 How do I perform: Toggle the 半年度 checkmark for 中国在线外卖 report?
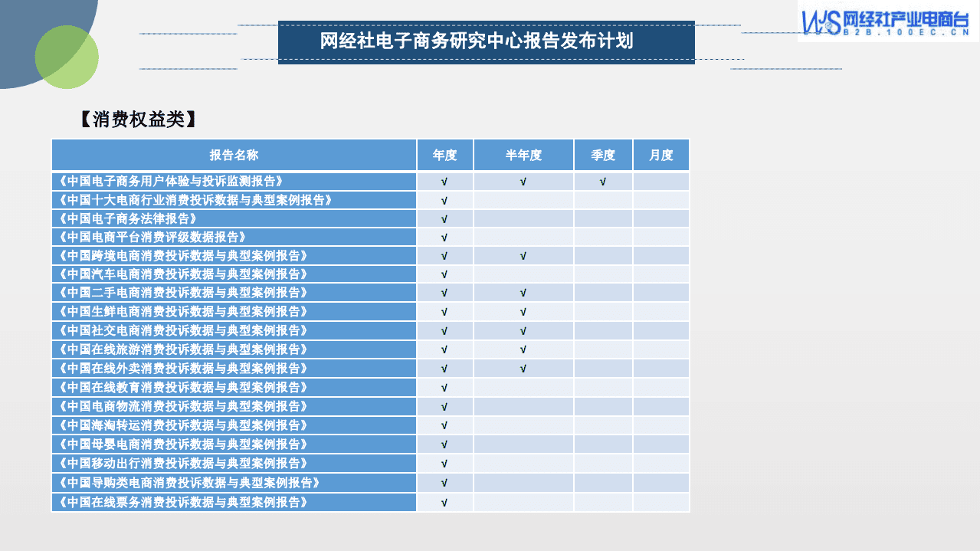point(523,368)
